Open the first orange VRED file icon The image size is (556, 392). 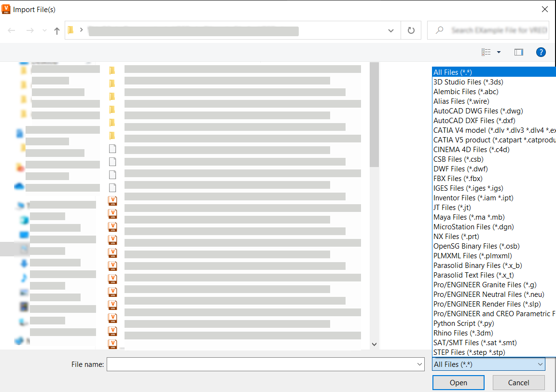tap(112, 200)
